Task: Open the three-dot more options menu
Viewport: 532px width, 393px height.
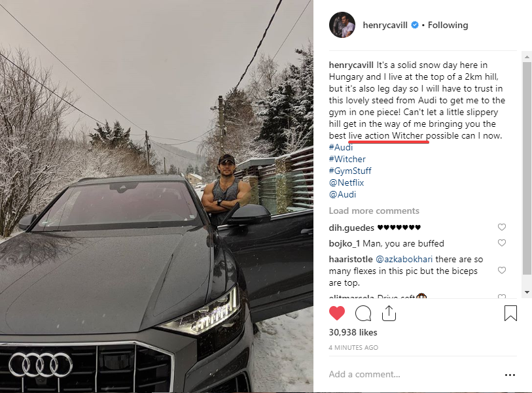Action: click(510, 375)
